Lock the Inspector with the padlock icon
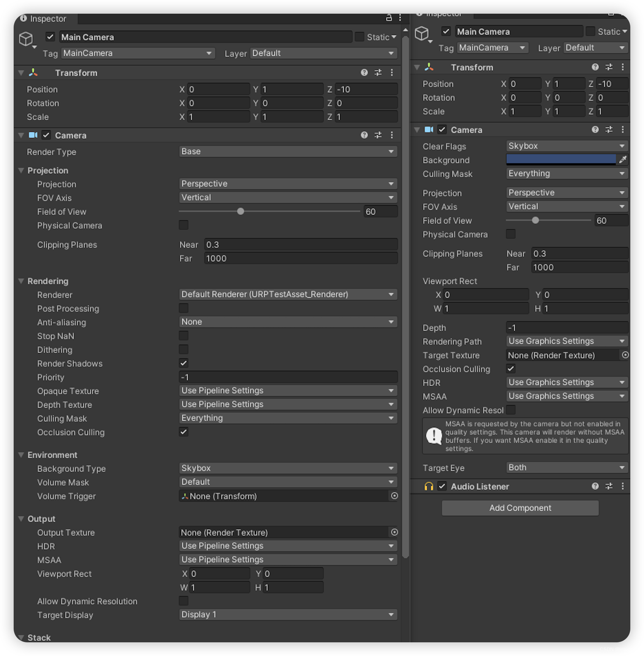644x656 pixels. pos(388,18)
